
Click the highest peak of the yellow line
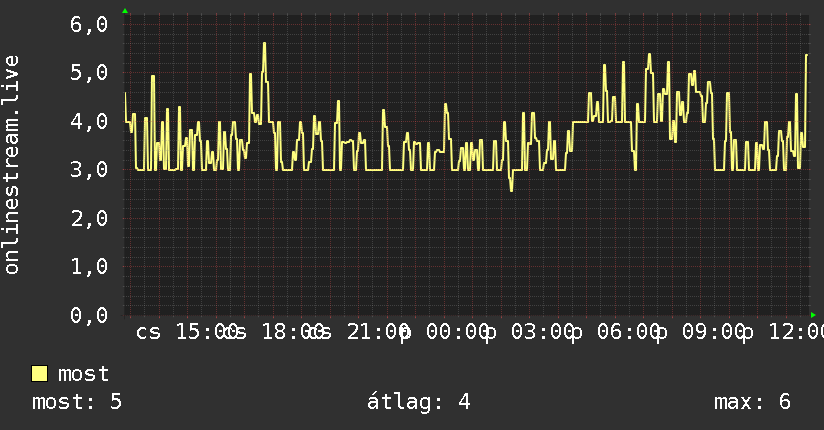pyautogui.click(x=264, y=44)
